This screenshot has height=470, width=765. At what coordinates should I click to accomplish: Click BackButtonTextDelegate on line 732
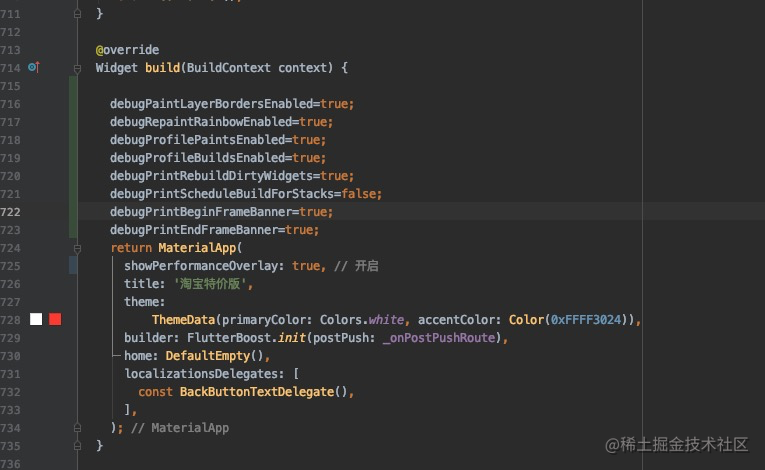(x=257, y=392)
